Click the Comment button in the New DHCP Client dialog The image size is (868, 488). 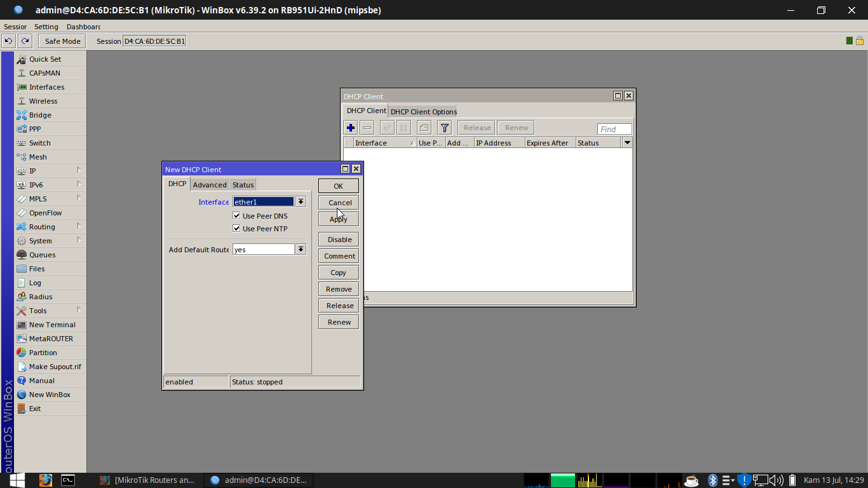(339, 256)
